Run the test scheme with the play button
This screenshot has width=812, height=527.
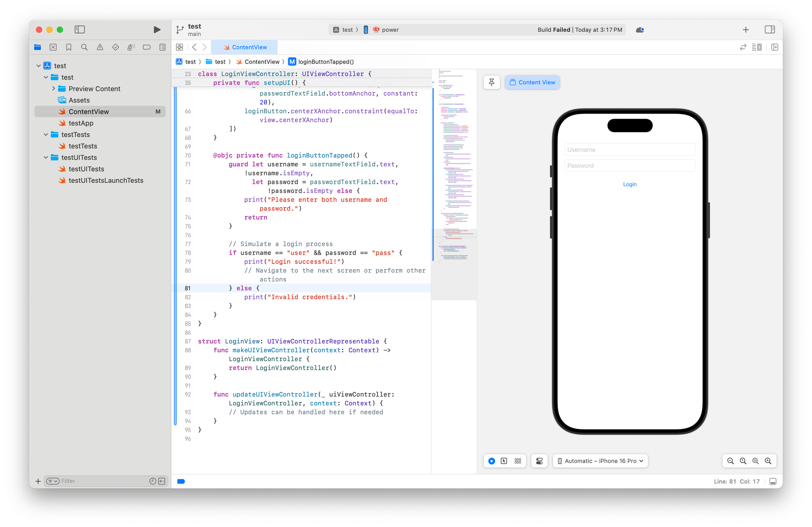click(x=157, y=30)
